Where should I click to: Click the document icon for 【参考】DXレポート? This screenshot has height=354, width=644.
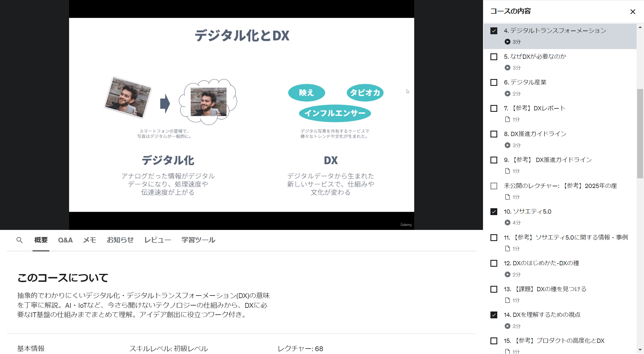(508, 120)
